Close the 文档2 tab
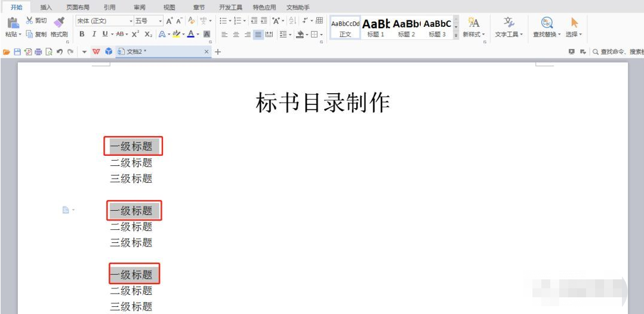Viewport: 644px width, 314px height. click(x=207, y=52)
